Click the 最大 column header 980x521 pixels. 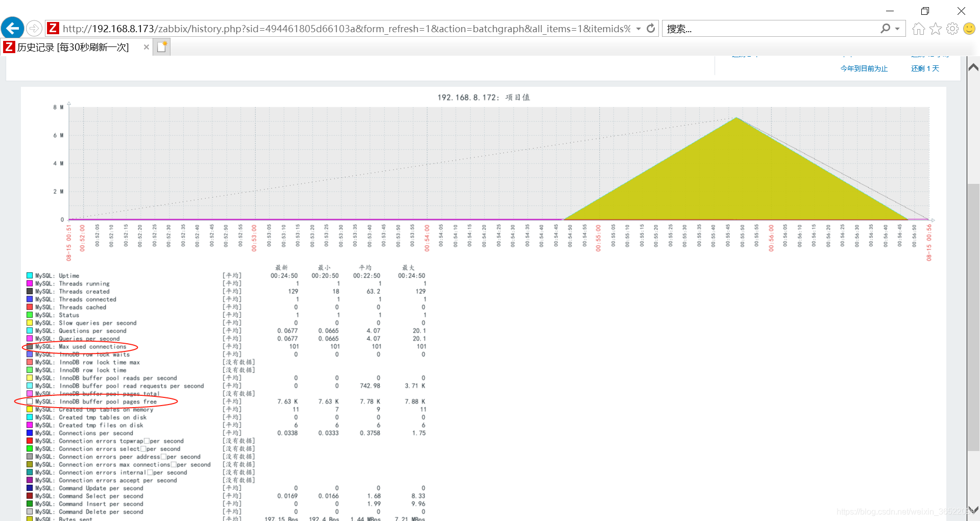coord(408,268)
